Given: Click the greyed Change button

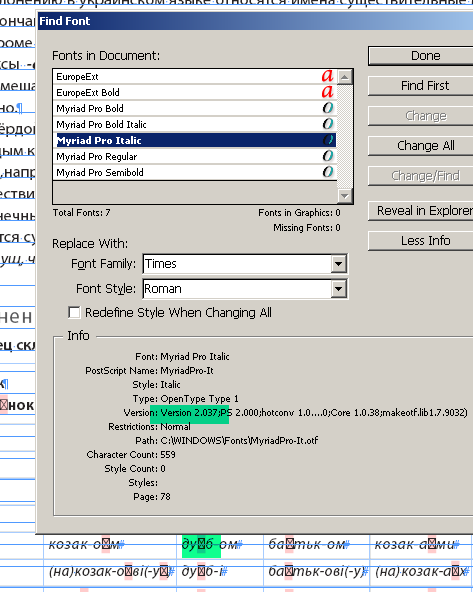Looking at the screenshot, I should pyautogui.click(x=421, y=116).
